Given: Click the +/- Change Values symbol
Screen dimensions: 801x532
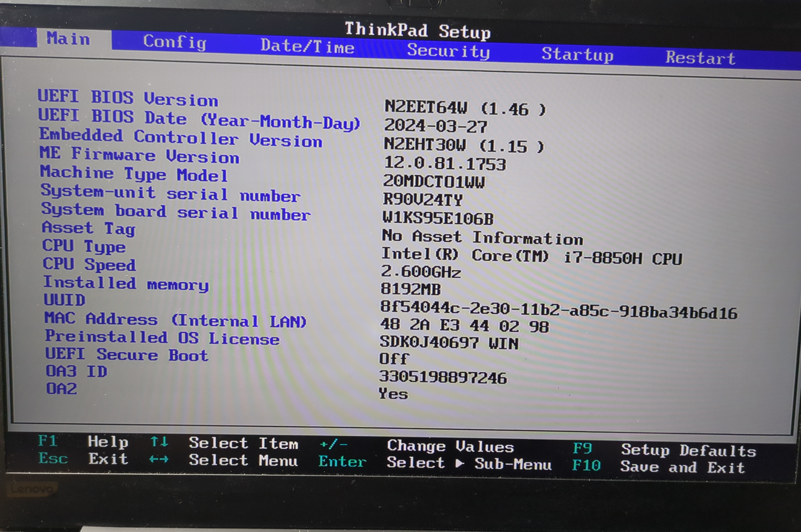Looking at the screenshot, I should click(x=333, y=444).
